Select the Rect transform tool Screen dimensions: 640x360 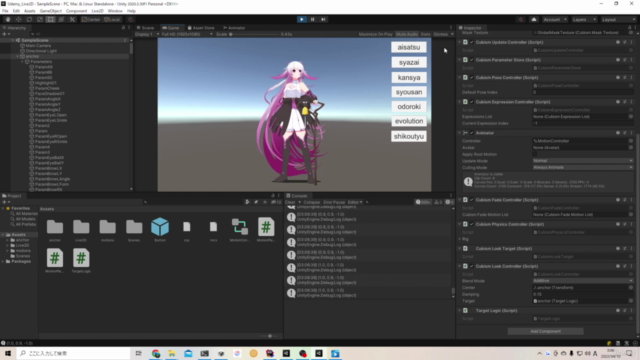(50, 19)
